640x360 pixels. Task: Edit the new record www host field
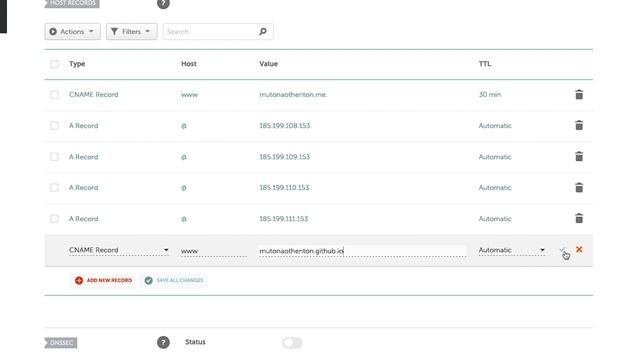[213, 251]
